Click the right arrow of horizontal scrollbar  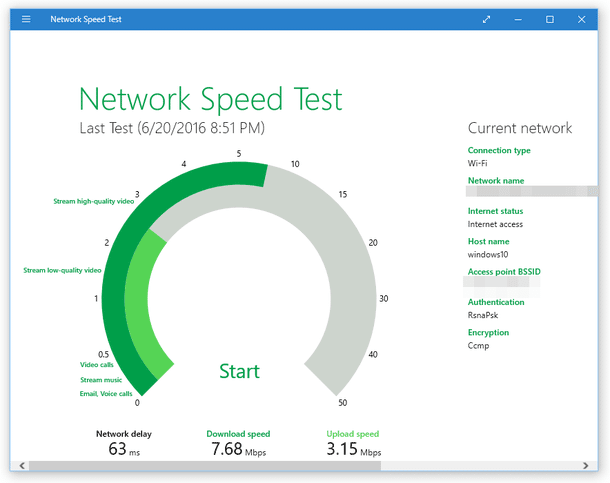(x=585, y=466)
